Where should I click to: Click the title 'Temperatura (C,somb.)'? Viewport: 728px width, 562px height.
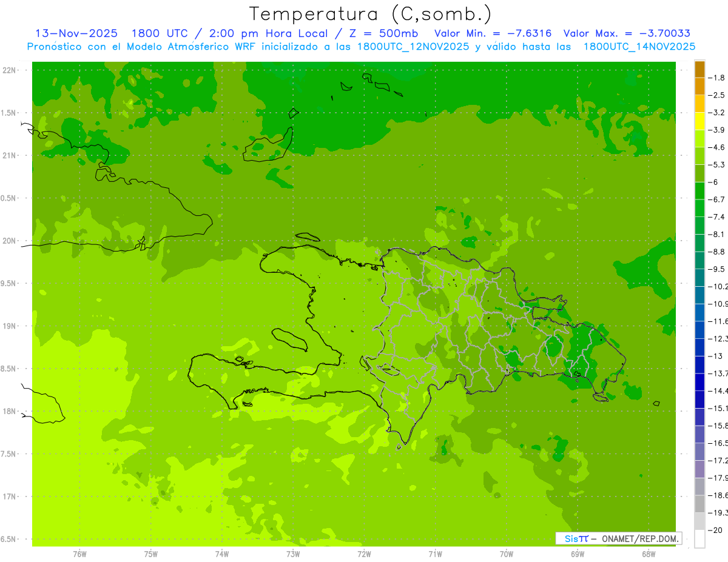coord(371,14)
